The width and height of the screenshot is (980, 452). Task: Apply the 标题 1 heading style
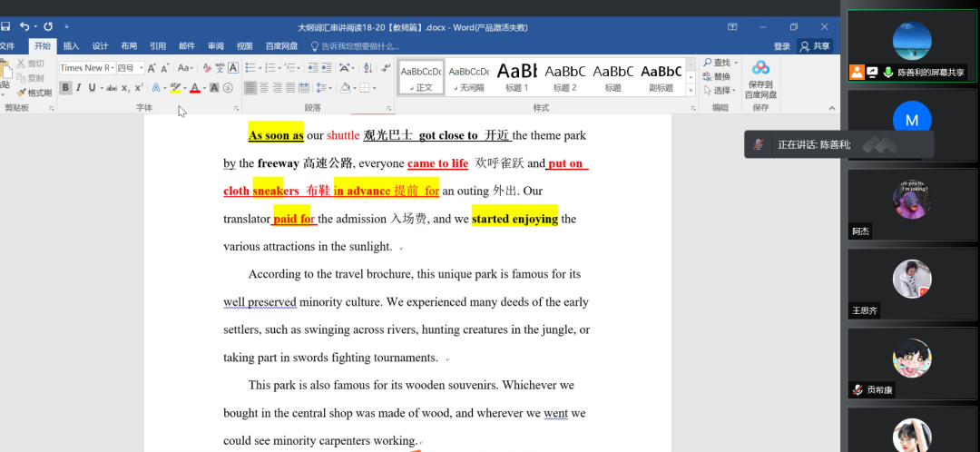click(x=517, y=77)
